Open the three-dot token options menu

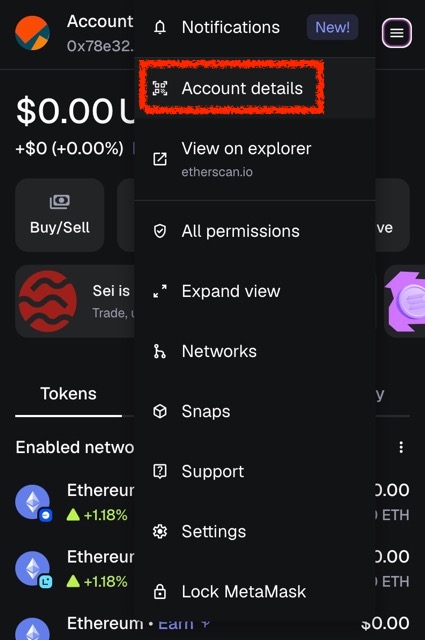tap(401, 447)
